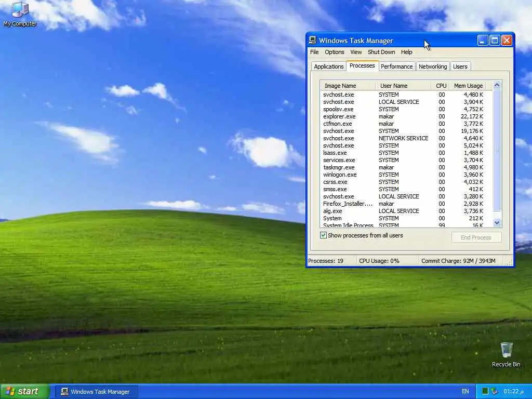Click the Processes: 19 status bar field
The height and width of the screenshot is (399, 532).
[331, 261]
